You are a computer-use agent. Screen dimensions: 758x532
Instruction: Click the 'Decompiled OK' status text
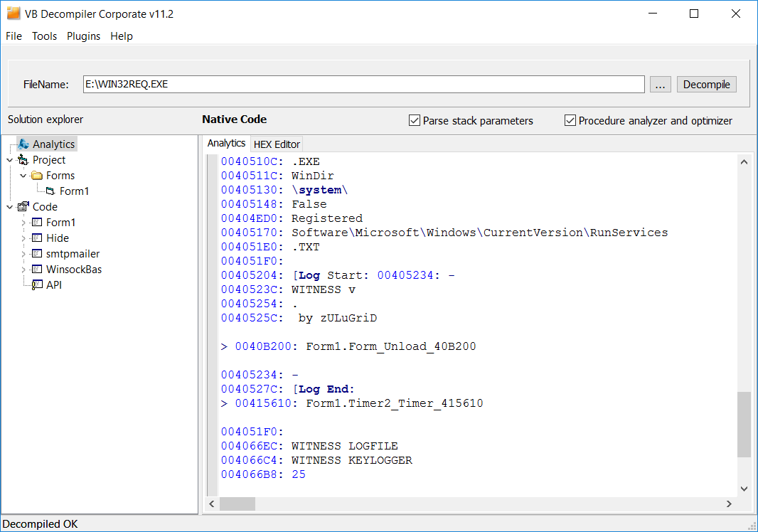pos(40,524)
